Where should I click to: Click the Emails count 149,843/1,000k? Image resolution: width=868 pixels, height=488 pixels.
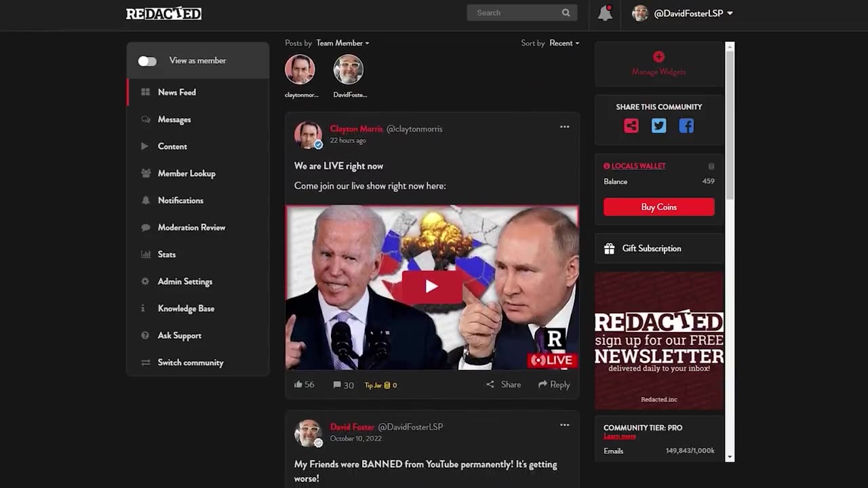pyautogui.click(x=690, y=451)
